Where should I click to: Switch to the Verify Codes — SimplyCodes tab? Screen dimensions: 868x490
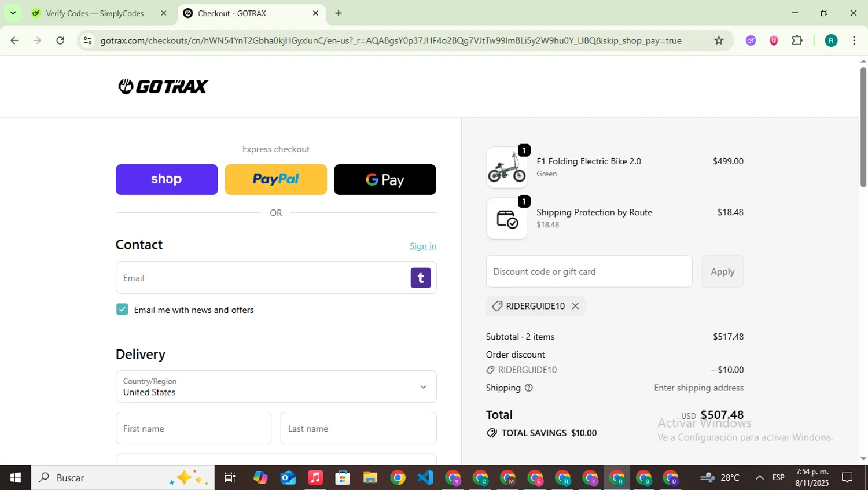point(94,13)
